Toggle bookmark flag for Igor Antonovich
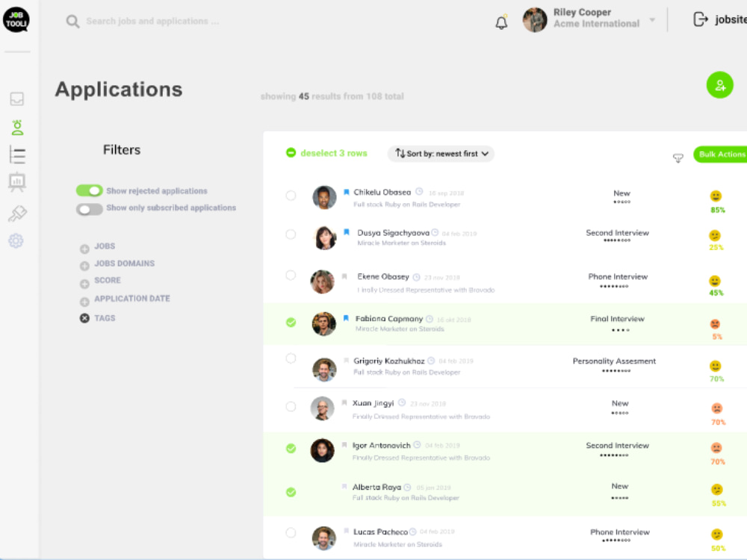The image size is (747, 560). coord(344,445)
